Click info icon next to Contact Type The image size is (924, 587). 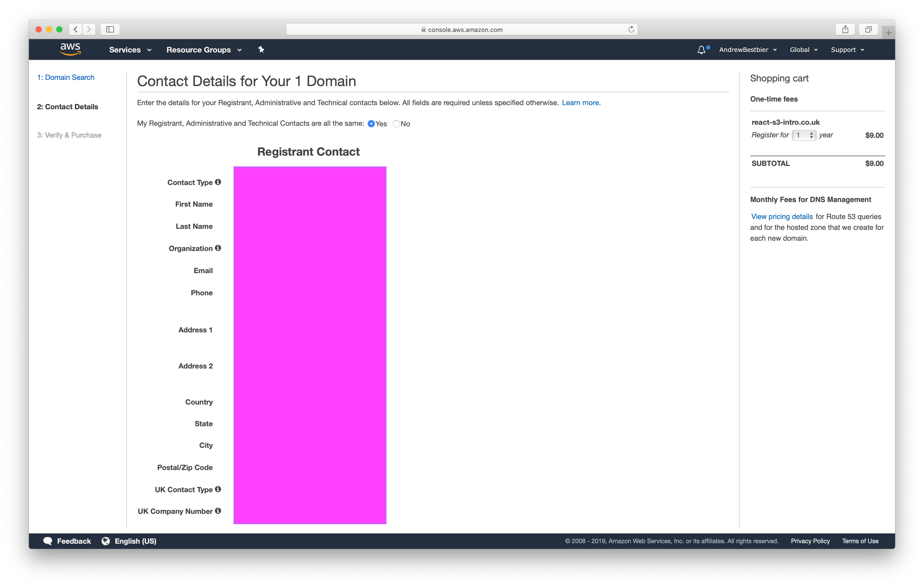pos(218,182)
